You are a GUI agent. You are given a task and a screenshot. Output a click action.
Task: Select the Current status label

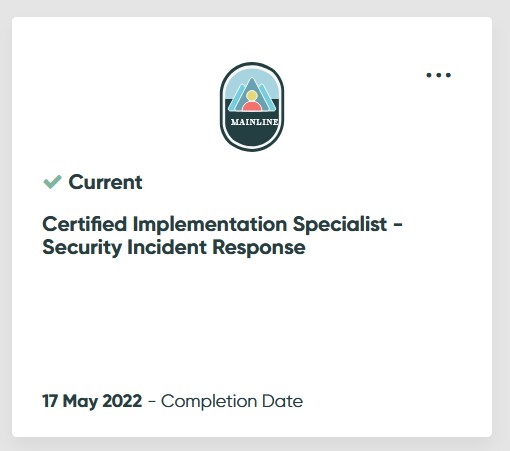(x=105, y=182)
